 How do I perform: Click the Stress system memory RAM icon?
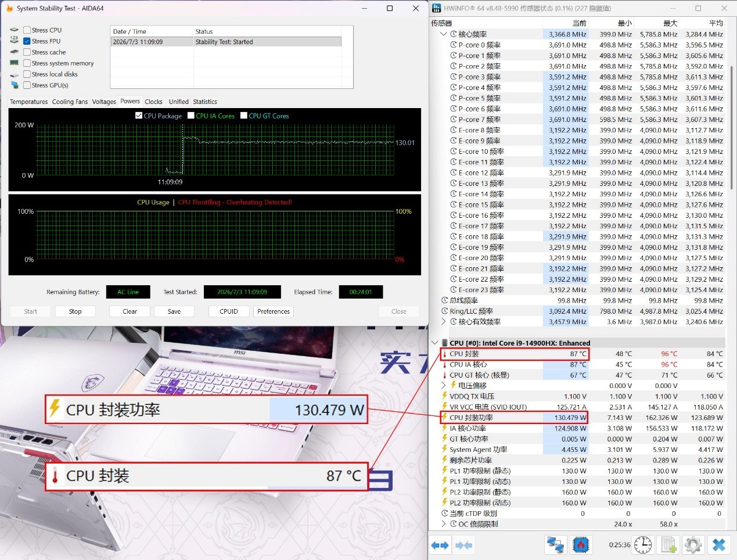[x=15, y=63]
